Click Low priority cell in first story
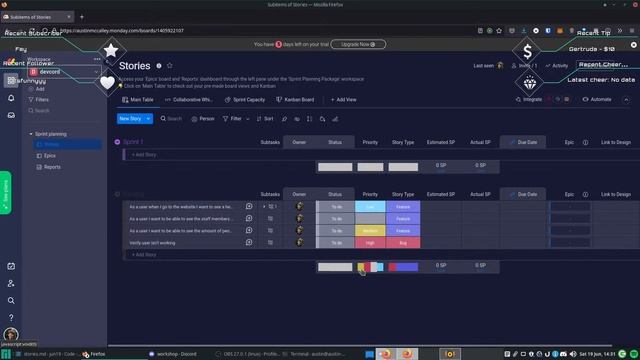 pos(370,207)
